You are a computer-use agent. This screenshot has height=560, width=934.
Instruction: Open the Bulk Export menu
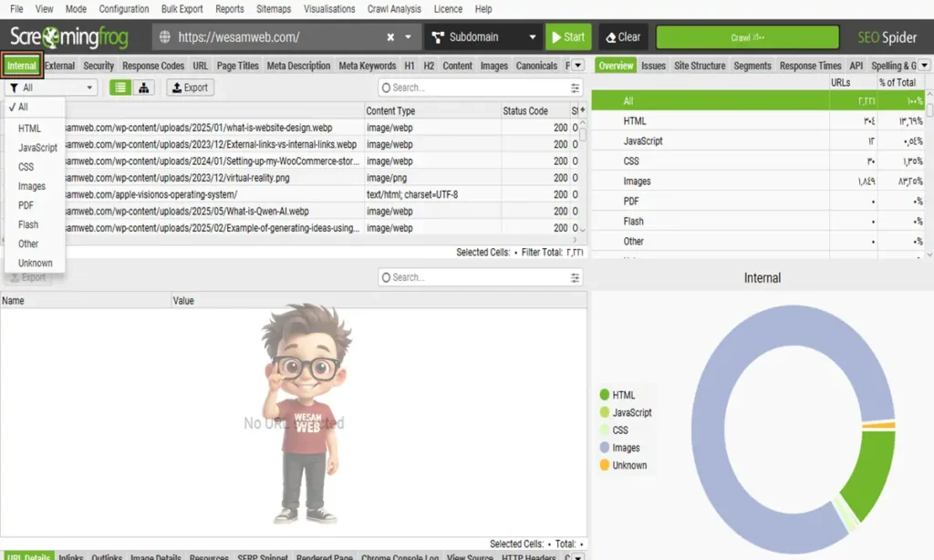(x=182, y=9)
